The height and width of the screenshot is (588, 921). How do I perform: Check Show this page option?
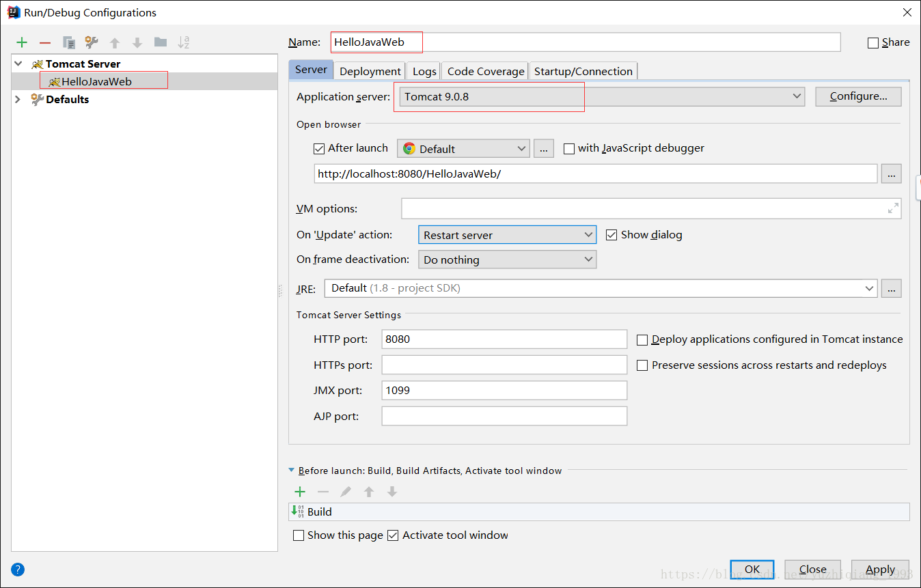click(299, 535)
